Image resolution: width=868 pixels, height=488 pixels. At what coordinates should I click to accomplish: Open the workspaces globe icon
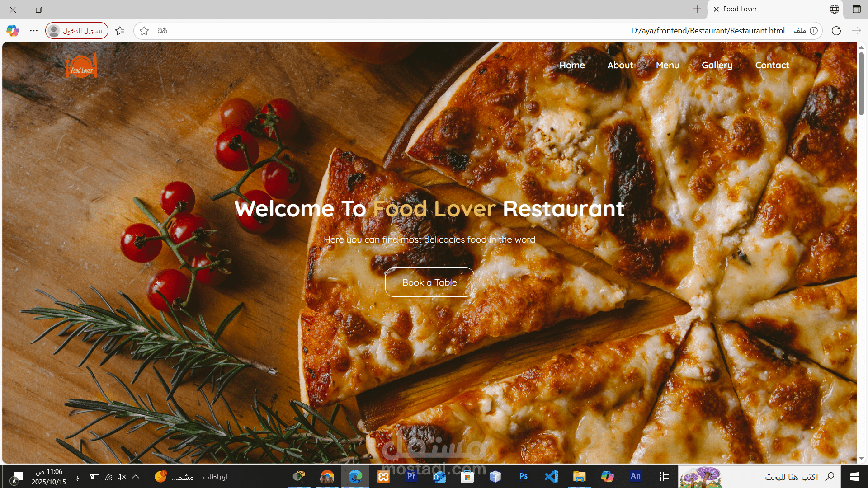(x=835, y=9)
